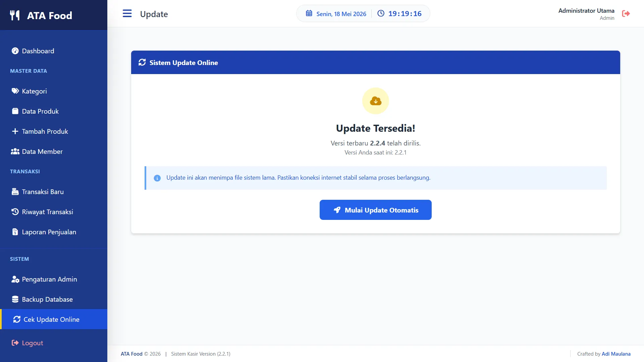
Task: Click the SISTEM section label
Action: tap(19, 259)
